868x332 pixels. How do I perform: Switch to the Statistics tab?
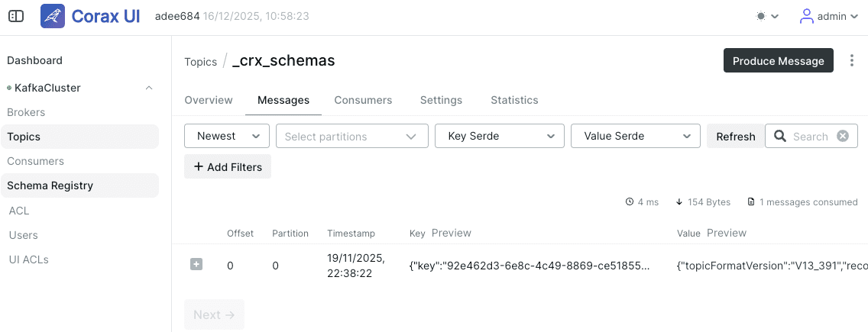tap(514, 100)
